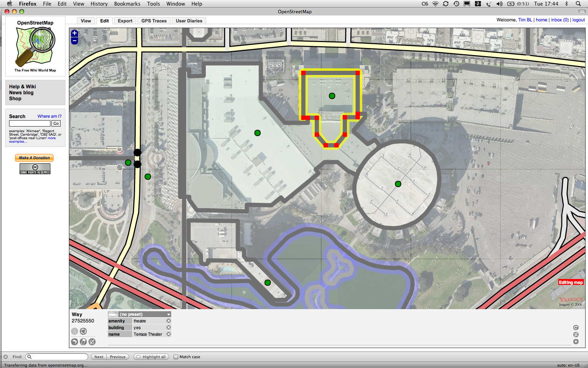Open the car preset category selector
The width and height of the screenshot is (588, 368).
coord(113,314)
